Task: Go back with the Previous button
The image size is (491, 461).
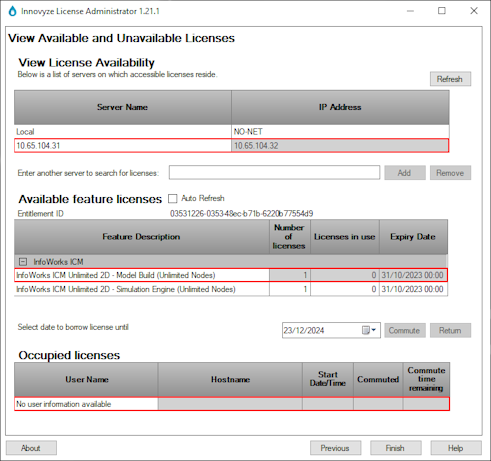Action: (x=335, y=448)
